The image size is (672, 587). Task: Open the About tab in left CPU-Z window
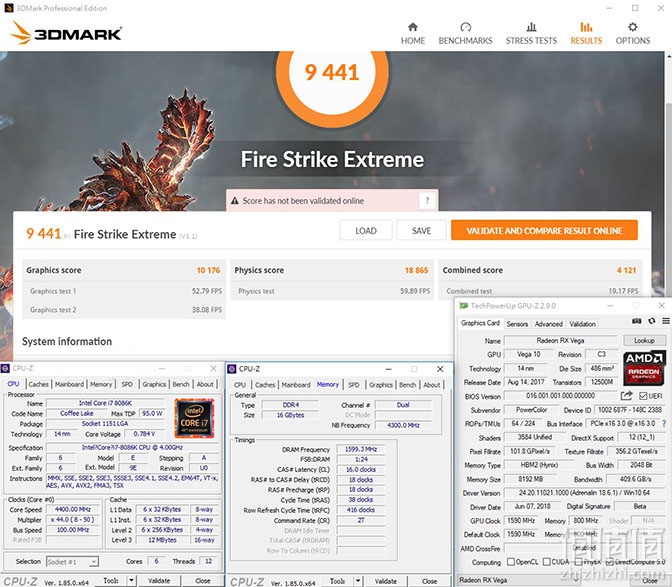click(205, 384)
